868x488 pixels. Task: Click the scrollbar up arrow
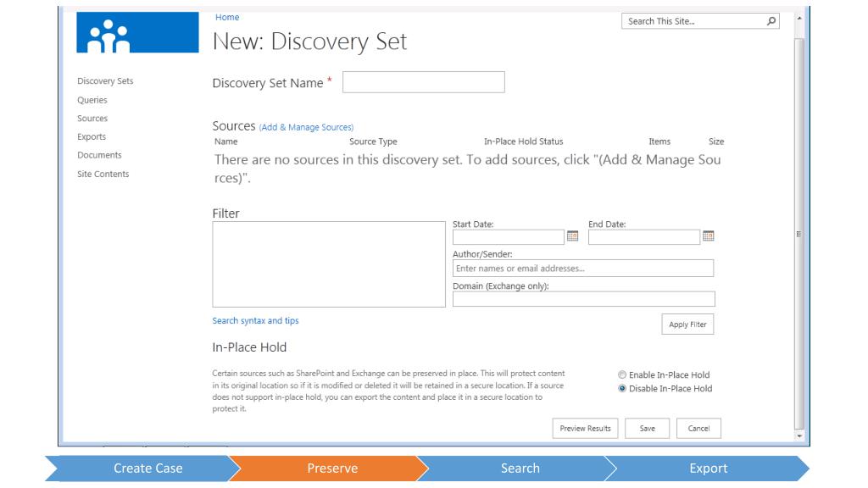(x=798, y=18)
